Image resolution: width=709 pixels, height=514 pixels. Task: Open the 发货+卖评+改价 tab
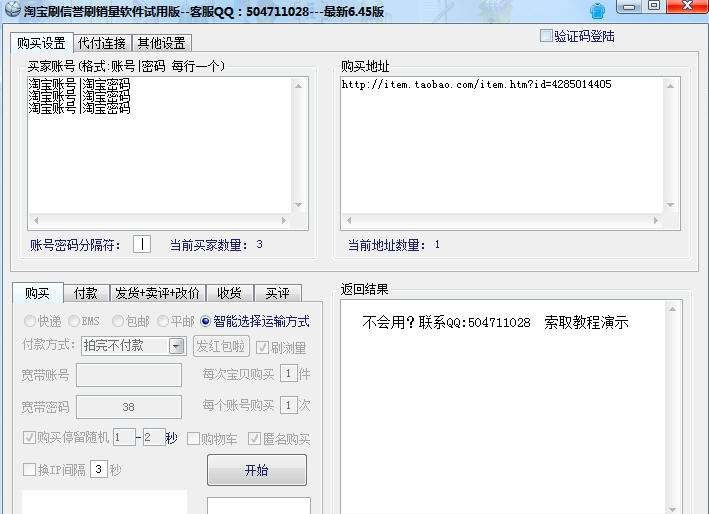click(157, 293)
